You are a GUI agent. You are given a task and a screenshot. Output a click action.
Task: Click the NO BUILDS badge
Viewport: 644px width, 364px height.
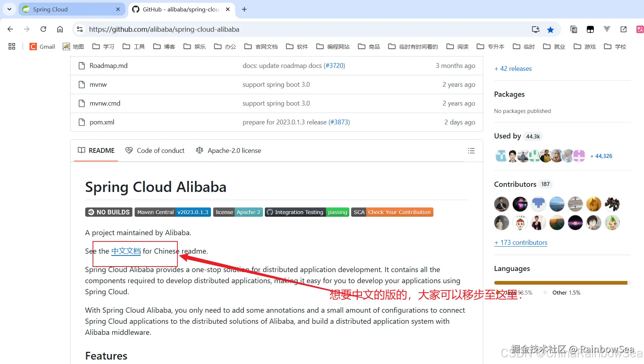coord(109,212)
